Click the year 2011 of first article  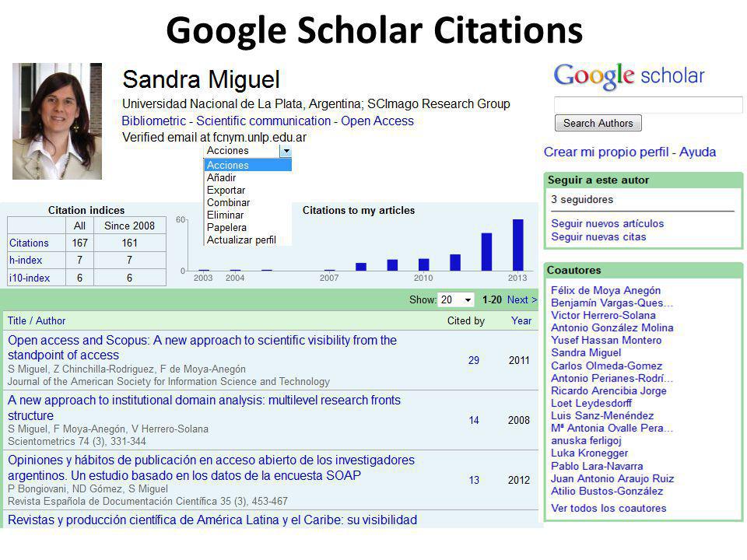point(519,360)
